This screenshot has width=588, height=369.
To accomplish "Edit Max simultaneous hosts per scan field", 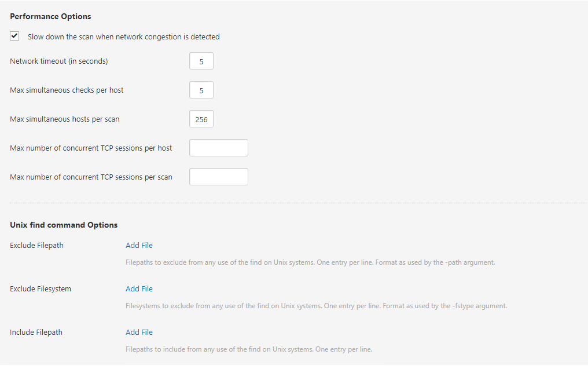I will pyautogui.click(x=201, y=119).
